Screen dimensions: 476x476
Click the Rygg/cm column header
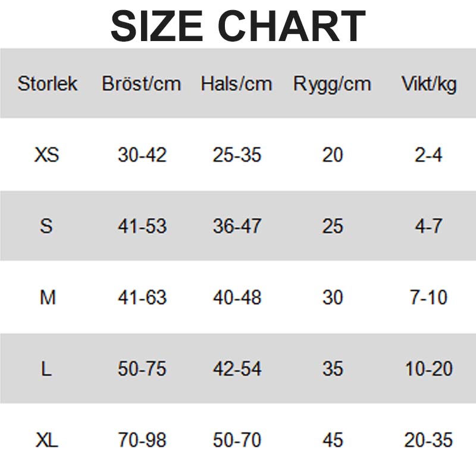332,84
